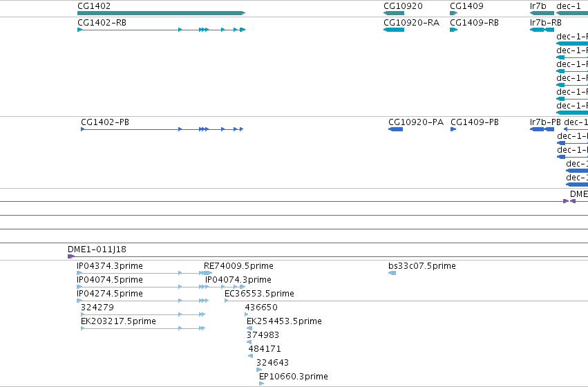The image size is (588, 387).
Task: Click feature 484171 label
Action: (265, 349)
